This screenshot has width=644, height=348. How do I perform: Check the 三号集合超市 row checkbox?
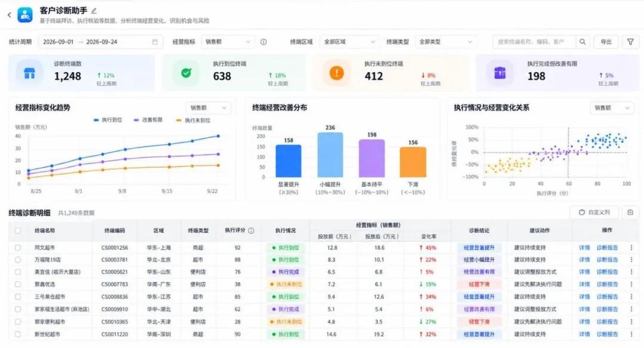coord(18,297)
